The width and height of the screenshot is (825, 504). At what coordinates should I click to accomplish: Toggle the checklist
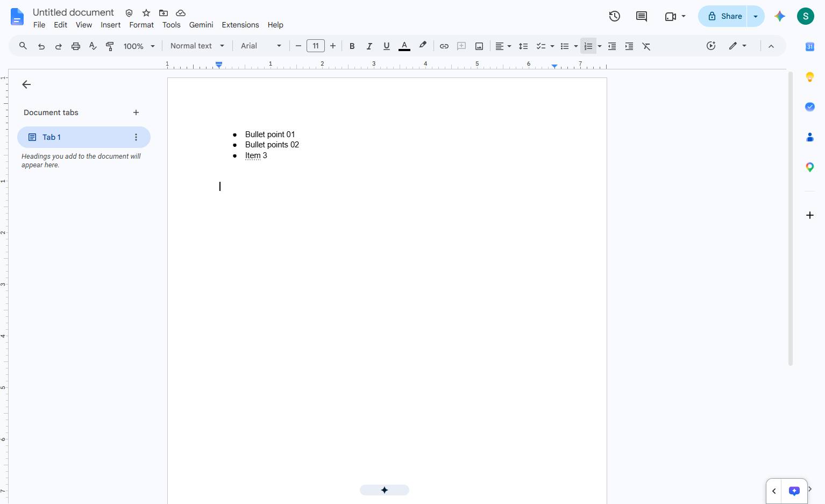(x=541, y=46)
